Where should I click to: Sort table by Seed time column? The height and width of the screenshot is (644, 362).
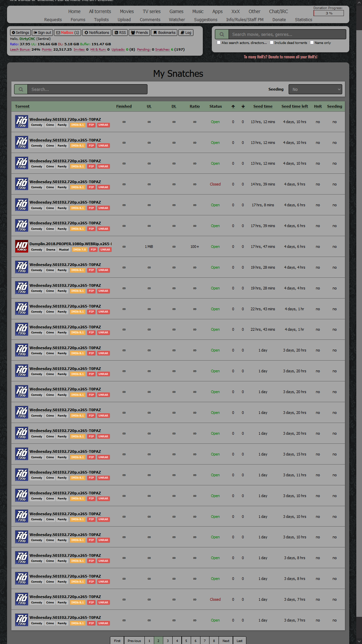[263, 106]
